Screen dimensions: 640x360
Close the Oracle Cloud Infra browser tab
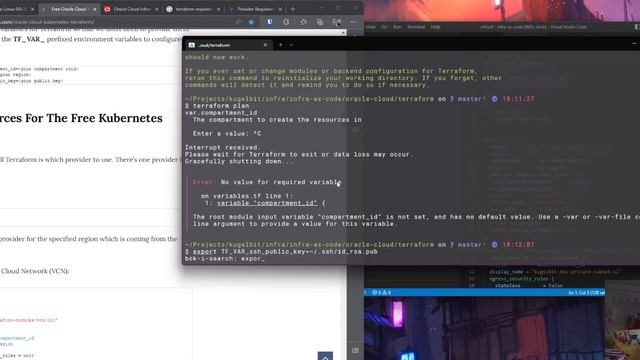(157, 9)
